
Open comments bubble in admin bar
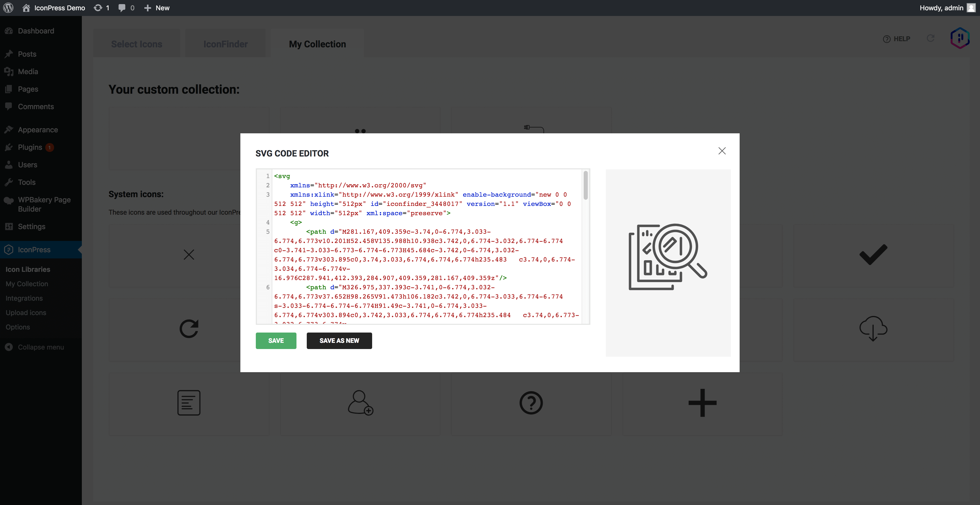[x=126, y=8]
